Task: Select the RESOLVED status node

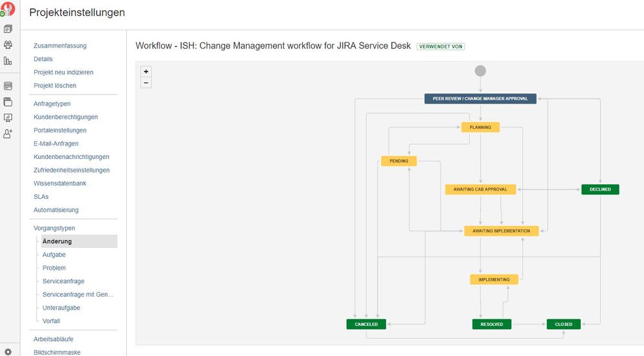Action: click(492, 324)
